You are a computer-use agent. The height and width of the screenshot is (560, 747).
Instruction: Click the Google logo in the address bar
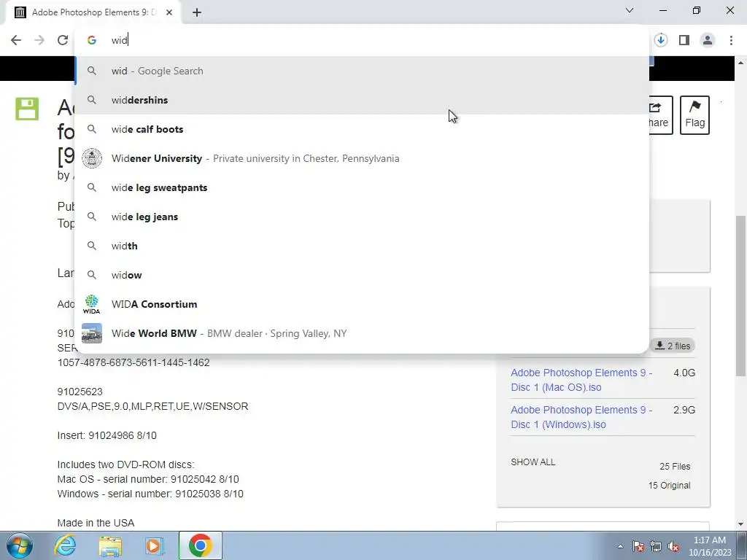[x=92, y=40]
